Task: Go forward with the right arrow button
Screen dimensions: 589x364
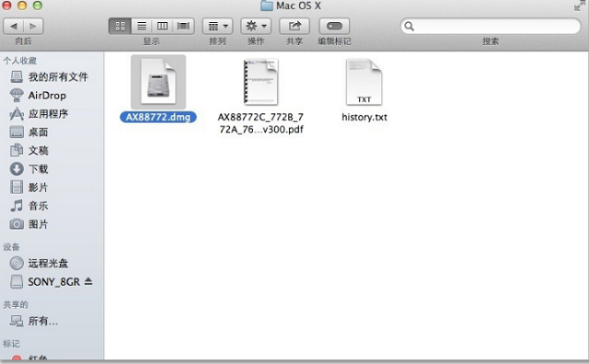Action: 33,26
